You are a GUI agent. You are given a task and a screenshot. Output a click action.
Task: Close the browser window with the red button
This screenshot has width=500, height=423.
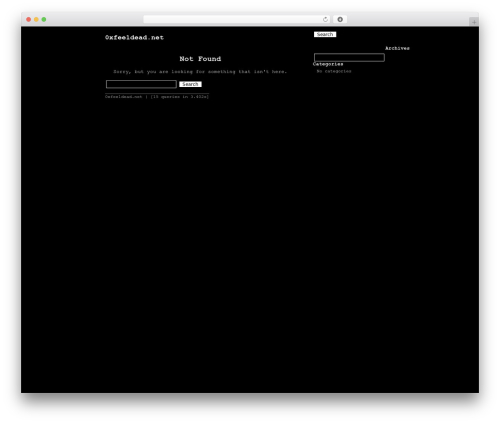29,19
